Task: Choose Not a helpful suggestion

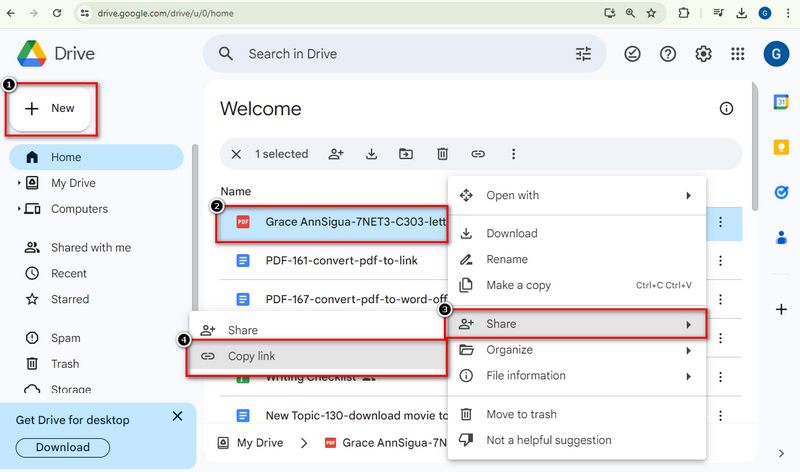Action: click(x=577, y=440)
